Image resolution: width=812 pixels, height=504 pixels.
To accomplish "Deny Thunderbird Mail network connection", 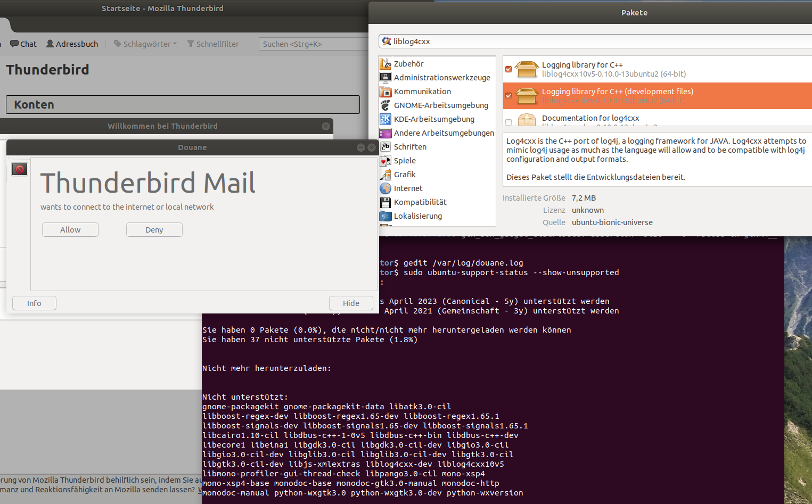I will coord(154,229).
